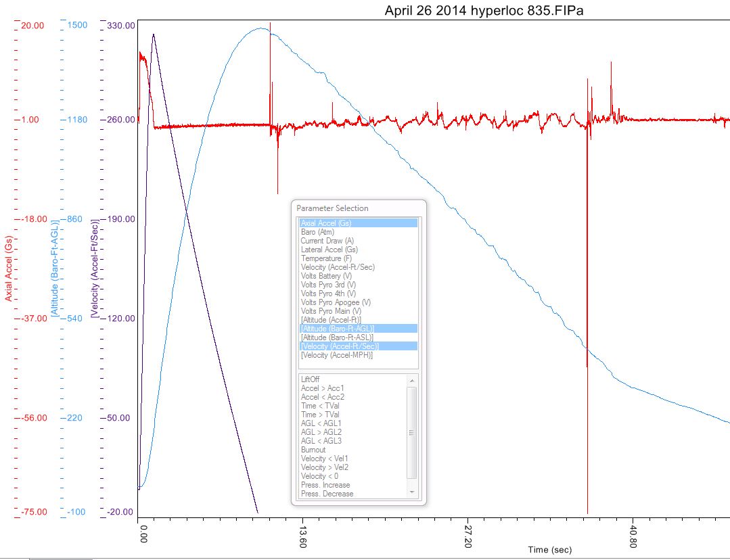Image resolution: width=730 pixels, height=560 pixels.
Task: Select Baro (Atm) in parameter list
Action: pyautogui.click(x=317, y=232)
